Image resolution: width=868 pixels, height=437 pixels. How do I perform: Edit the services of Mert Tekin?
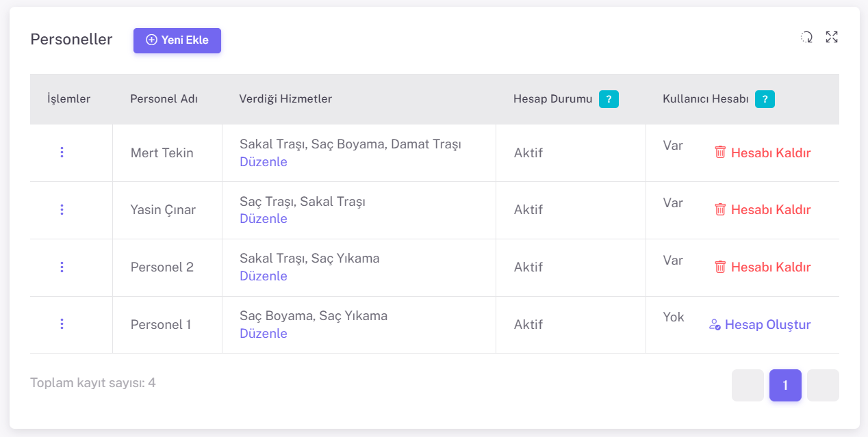click(x=264, y=162)
